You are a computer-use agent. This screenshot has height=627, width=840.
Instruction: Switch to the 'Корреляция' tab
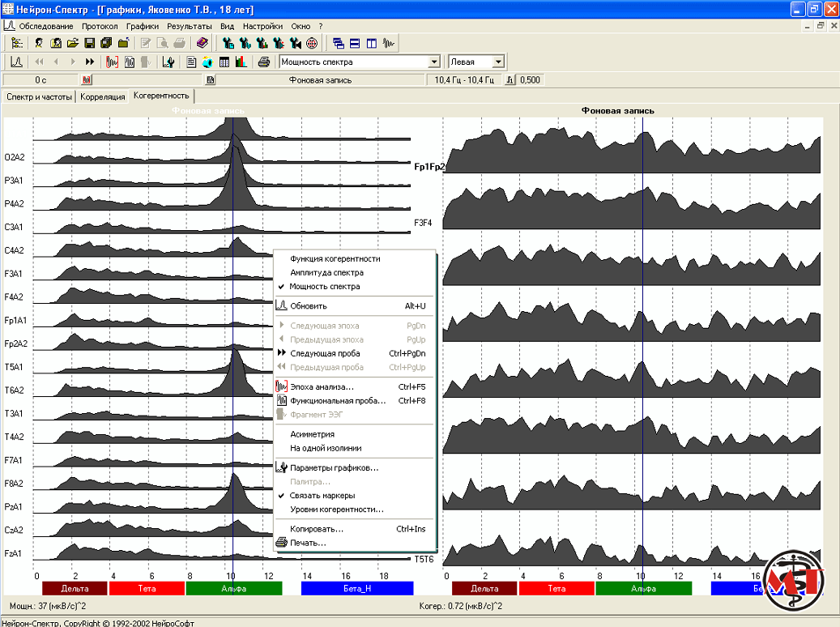[103, 97]
